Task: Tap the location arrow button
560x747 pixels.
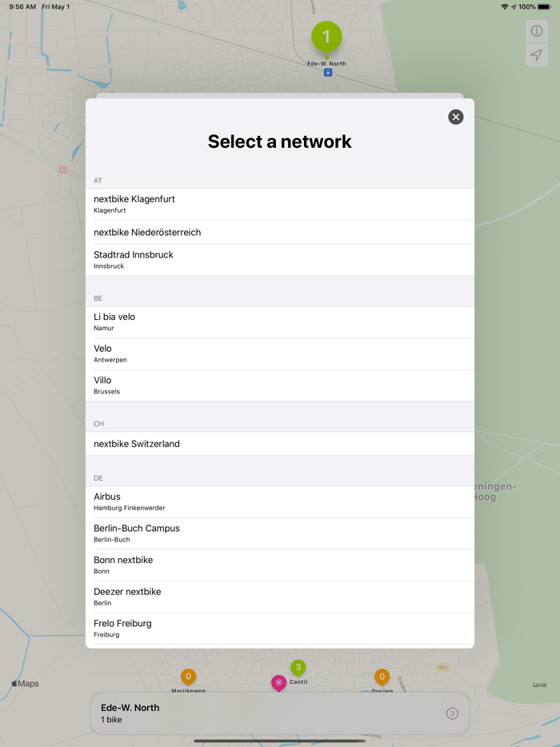Action: click(x=537, y=55)
